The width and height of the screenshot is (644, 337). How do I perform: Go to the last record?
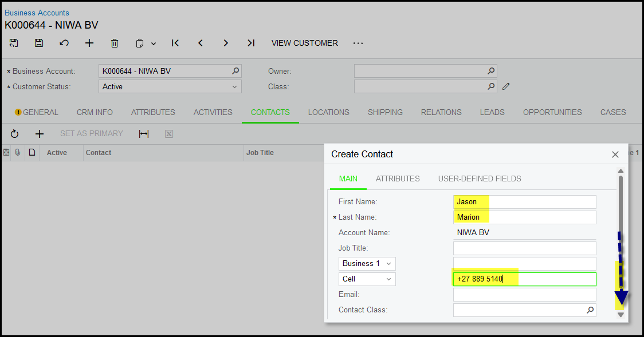(x=251, y=43)
